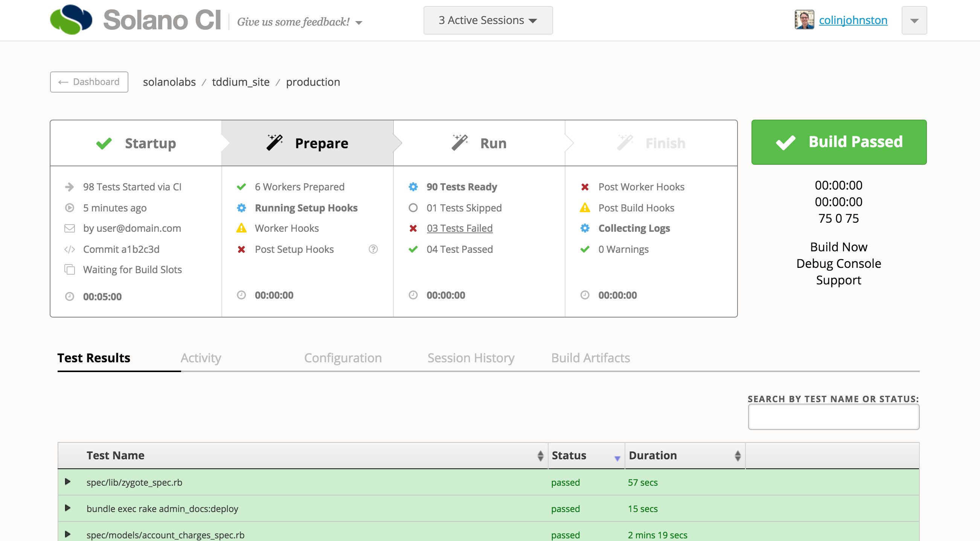Click the magic wand icon on Prepare step

(x=274, y=143)
